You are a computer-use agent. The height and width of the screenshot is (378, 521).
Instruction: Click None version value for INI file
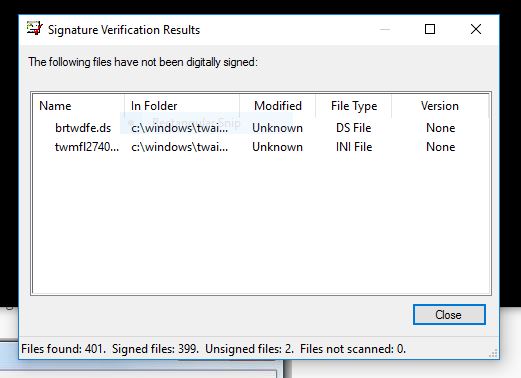click(x=440, y=147)
